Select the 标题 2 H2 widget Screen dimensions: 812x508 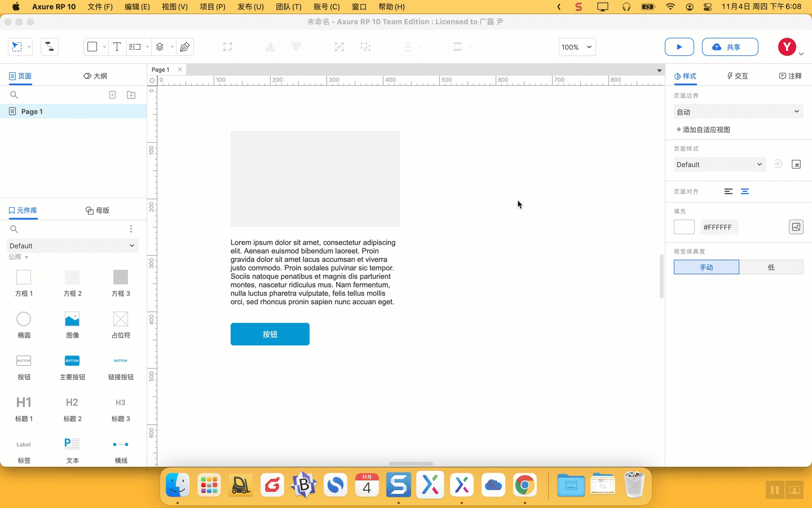tap(72, 408)
